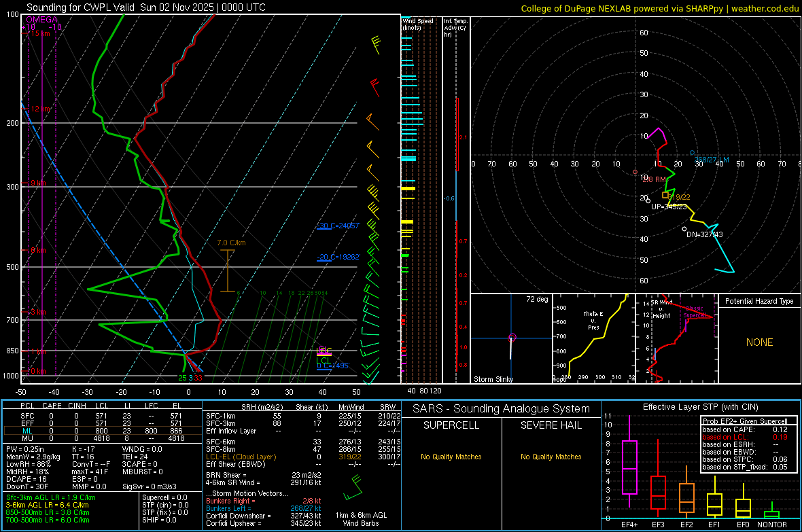Click the '12 km' height marker
802x532 pixels.
40,109
